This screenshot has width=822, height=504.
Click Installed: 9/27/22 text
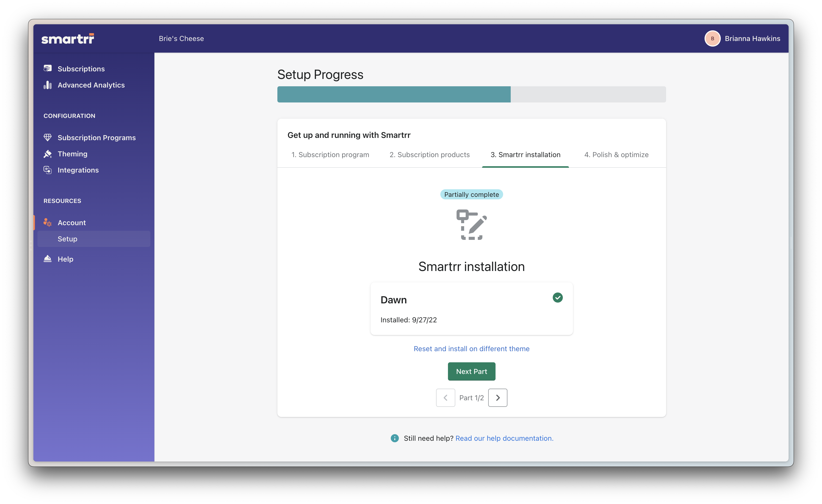(x=409, y=320)
